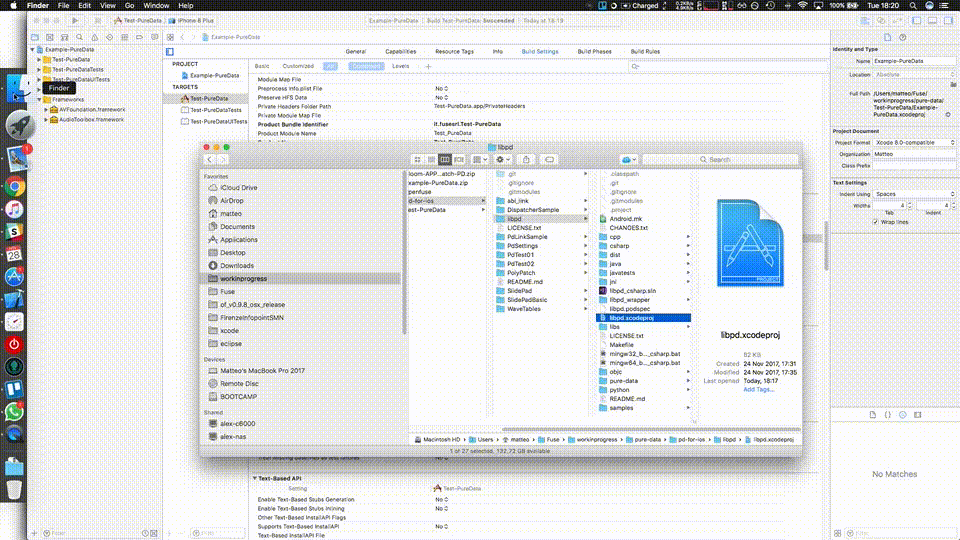This screenshot has width=960, height=540.
Task: Click the Add Tags link
Action: [759, 389]
